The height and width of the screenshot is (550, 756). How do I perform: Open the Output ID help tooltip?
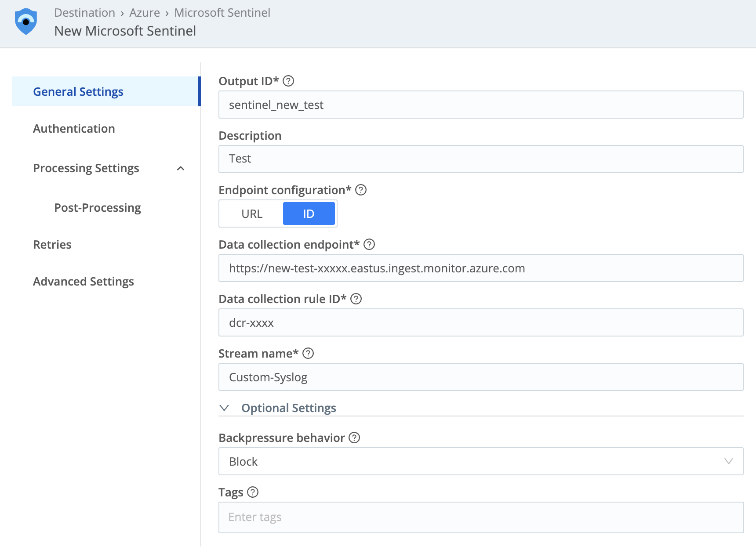pos(289,81)
